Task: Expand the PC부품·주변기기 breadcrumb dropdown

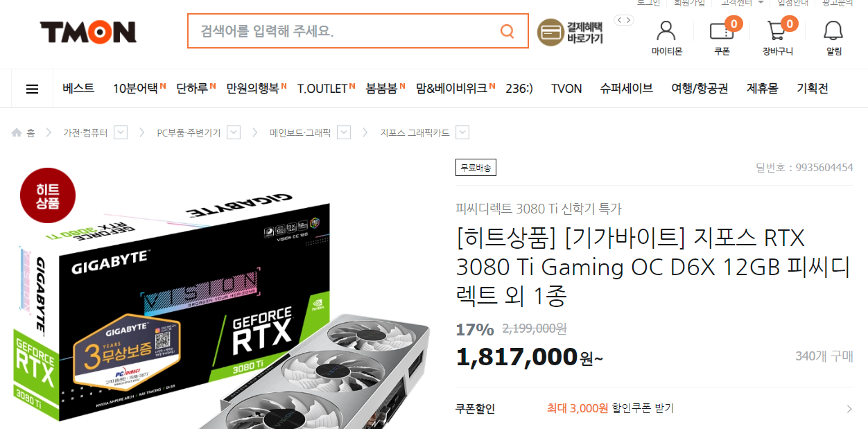Action: click(234, 132)
